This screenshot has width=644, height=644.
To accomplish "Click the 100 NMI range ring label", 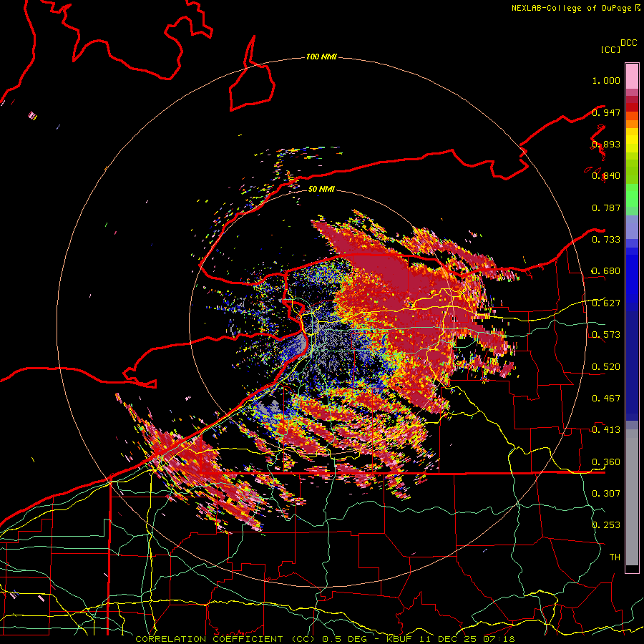I will [x=321, y=57].
